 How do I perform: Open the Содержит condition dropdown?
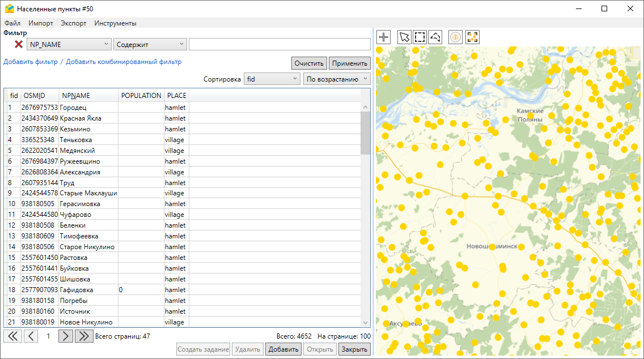[x=150, y=44]
